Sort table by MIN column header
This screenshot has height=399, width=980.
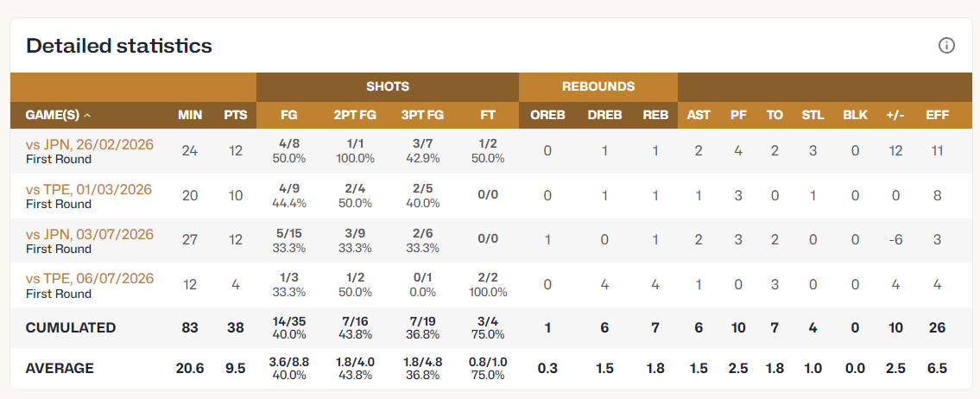coord(189,115)
